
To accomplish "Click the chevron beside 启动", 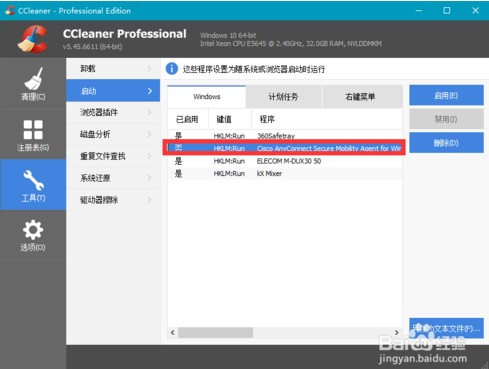I will (150, 91).
